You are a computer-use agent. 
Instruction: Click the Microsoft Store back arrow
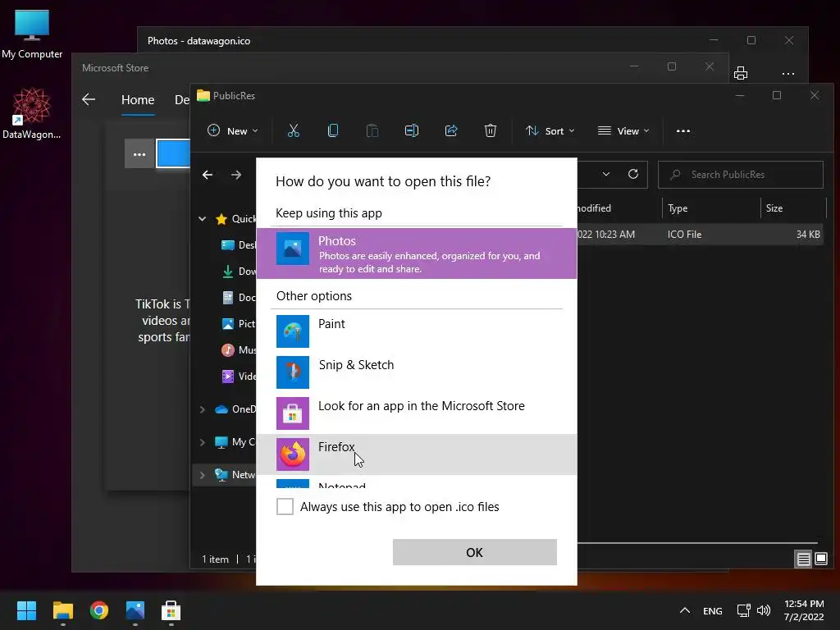point(89,99)
